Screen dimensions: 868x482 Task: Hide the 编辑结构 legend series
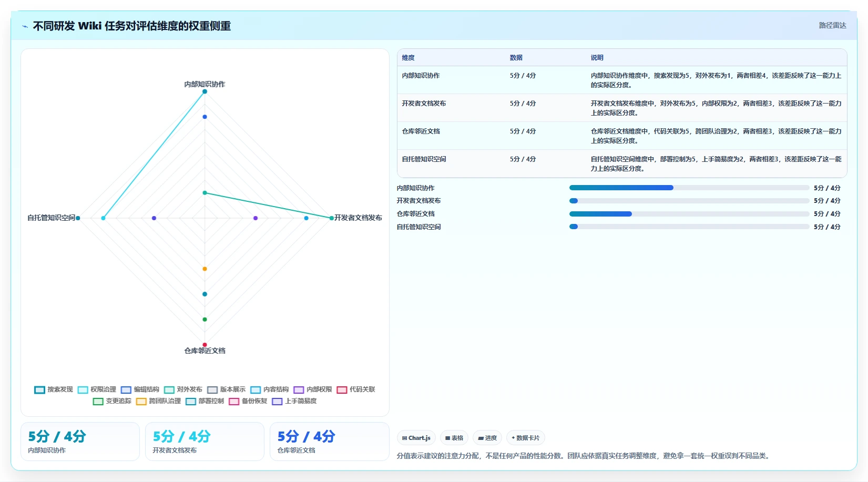[140, 389]
